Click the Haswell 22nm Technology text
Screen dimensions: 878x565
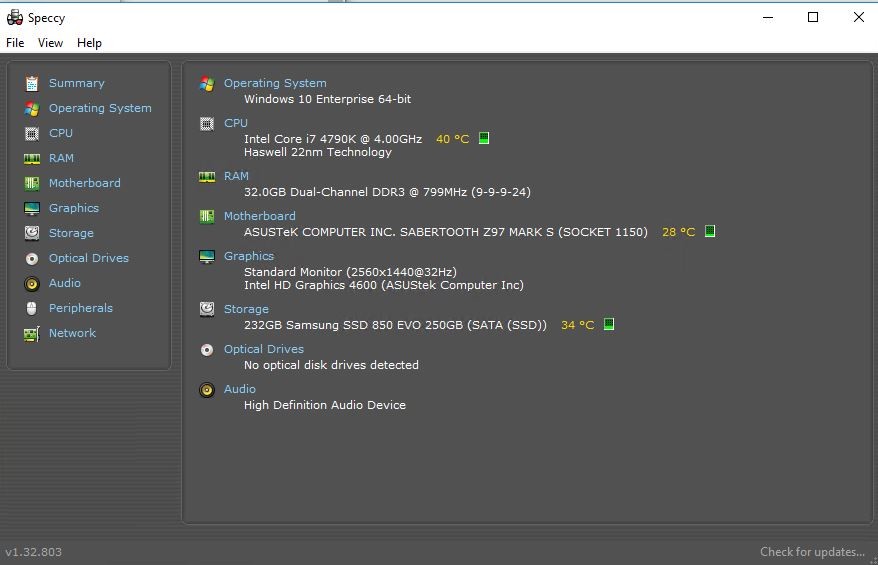coord(317,152)
